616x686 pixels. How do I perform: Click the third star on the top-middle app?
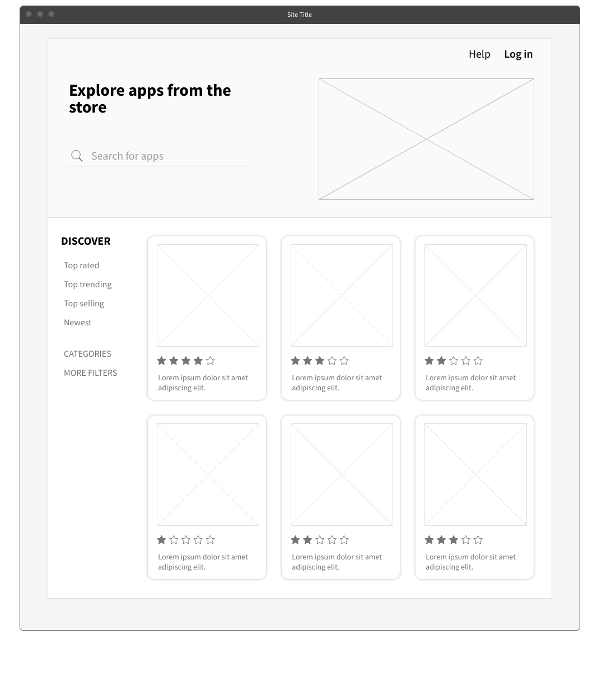coord(320,361)
